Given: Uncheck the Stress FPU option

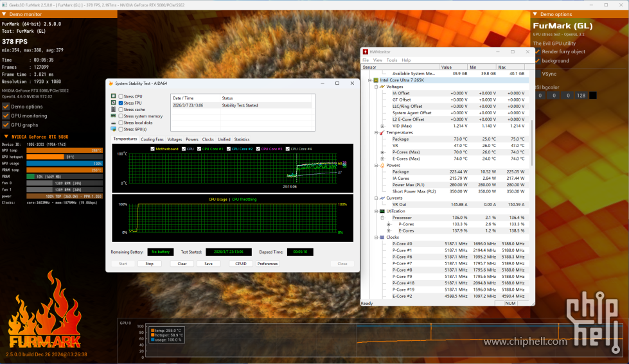Looking at the screenshot, I should click(x=121, y=103).
